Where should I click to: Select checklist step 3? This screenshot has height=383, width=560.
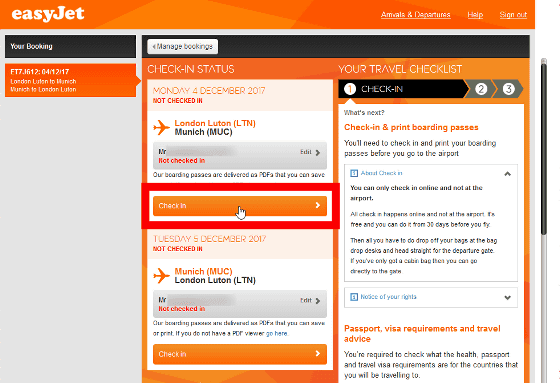509,89
